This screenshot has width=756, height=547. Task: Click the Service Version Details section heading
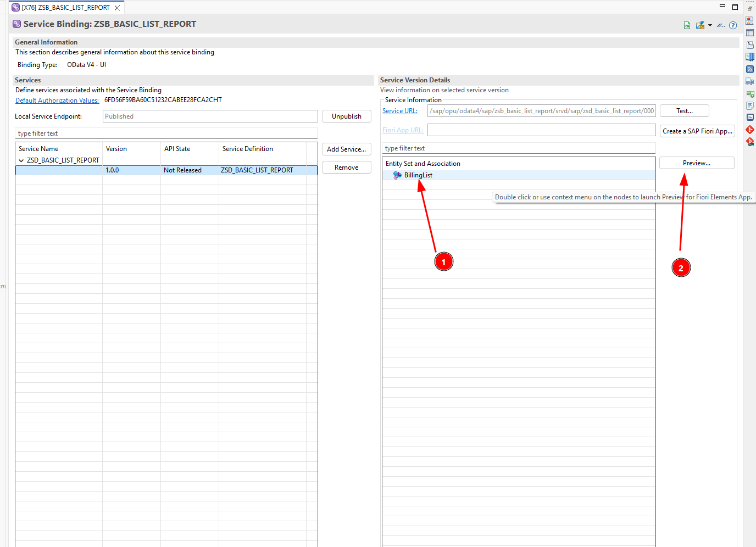pos(415,80)
